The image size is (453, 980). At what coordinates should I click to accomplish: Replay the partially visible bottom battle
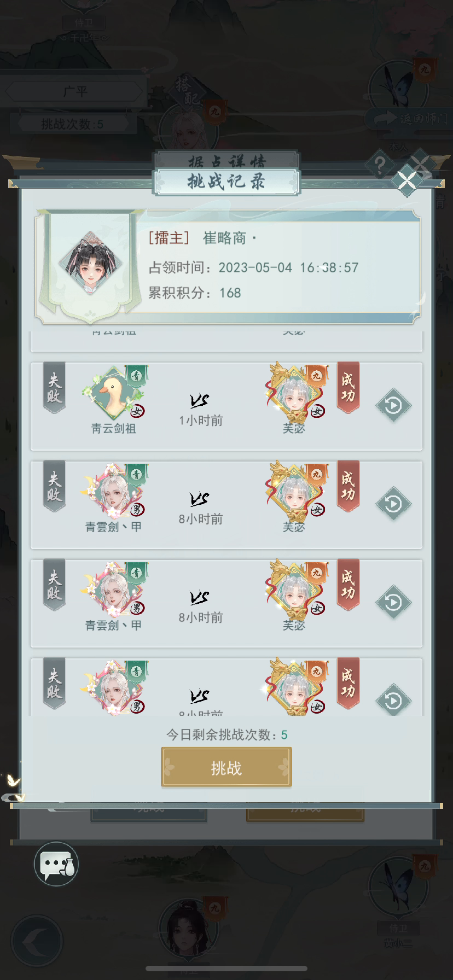point(393,699)
